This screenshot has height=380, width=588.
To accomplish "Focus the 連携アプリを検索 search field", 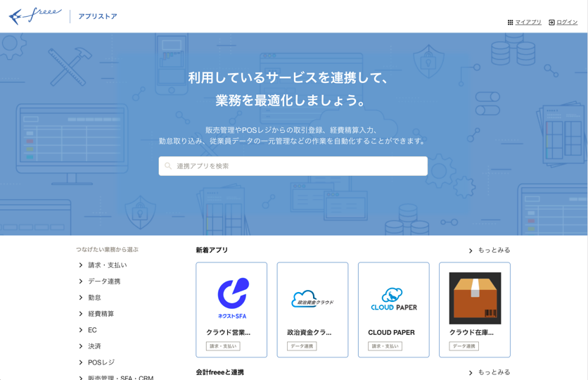I will (293, 166).
